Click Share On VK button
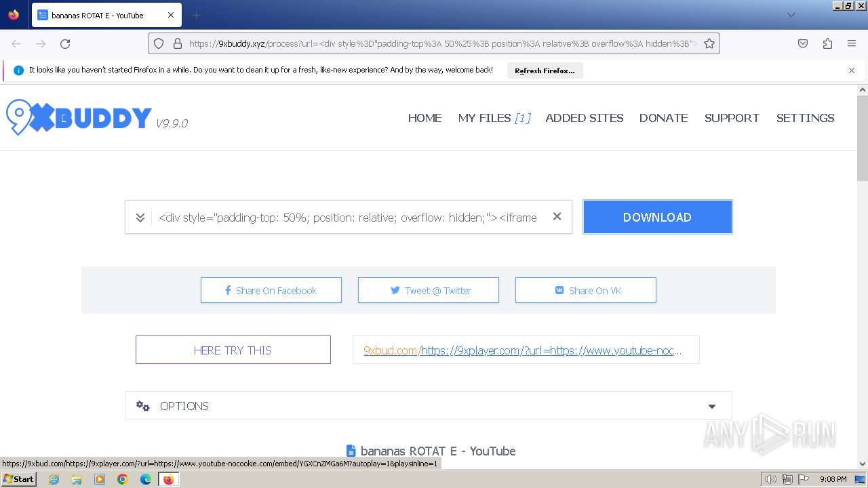This screenshot has height=488, width=868. pos(586,290)
